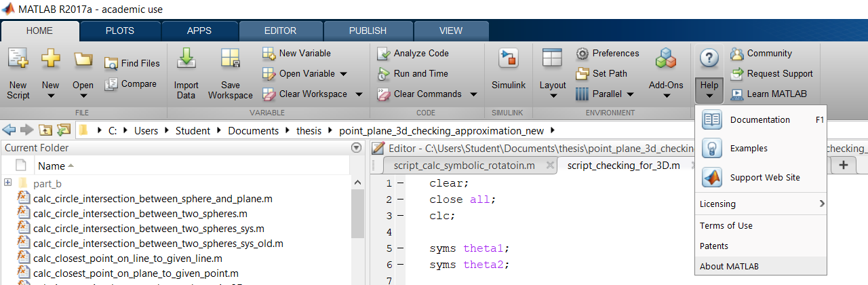
Task: Click Users in the address path
Action: pos(145,131)
